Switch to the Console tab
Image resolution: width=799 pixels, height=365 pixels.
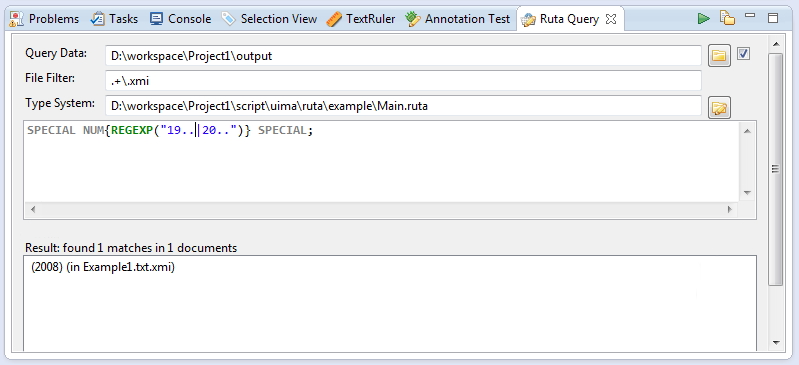(181, 19)
